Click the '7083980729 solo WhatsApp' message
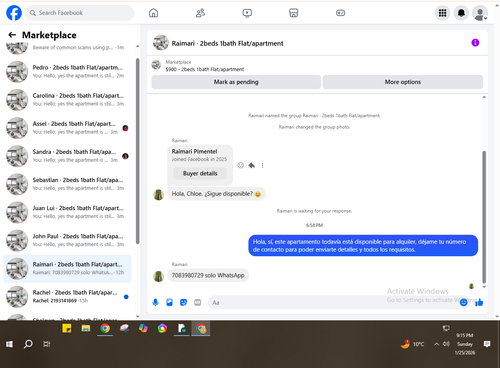Viewport: 500px width, 368px height. 208,275
